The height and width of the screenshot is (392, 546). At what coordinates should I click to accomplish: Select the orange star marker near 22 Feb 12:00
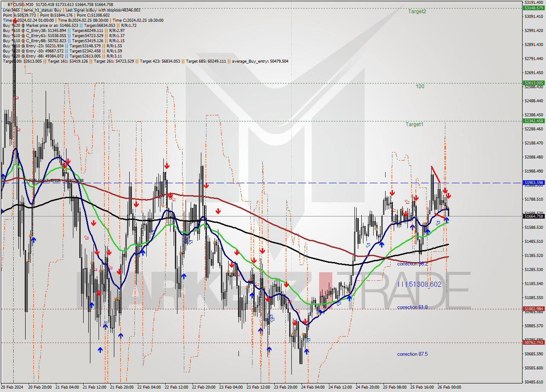point(163,205)
